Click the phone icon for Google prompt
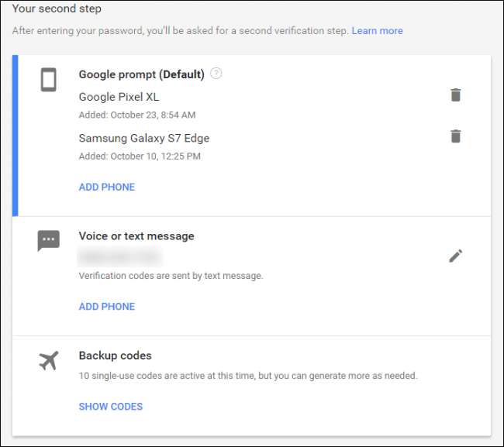The height and width of the screenshot is (447, 504). point(48,80)
